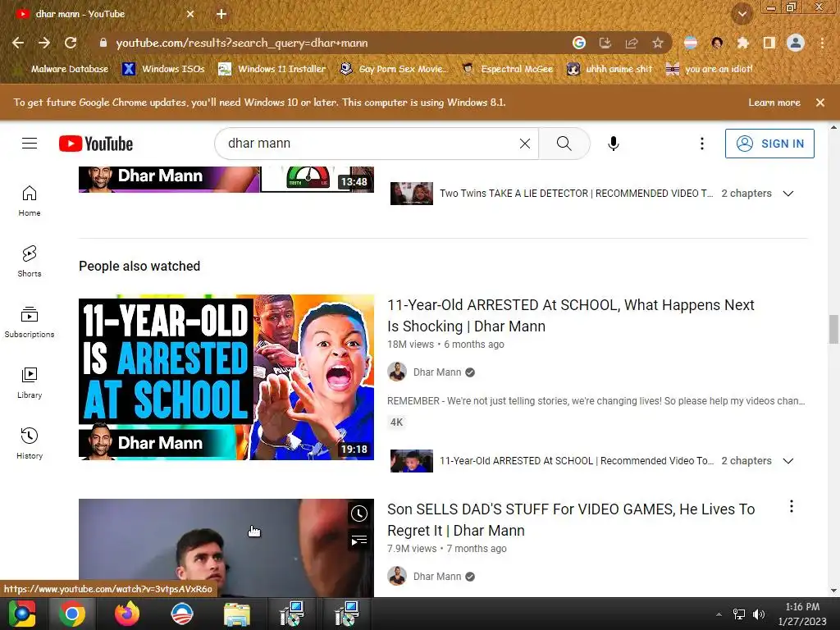Open Home in the YouTube sidebar
Screen dimensions: 840x630
pos(30,201)
